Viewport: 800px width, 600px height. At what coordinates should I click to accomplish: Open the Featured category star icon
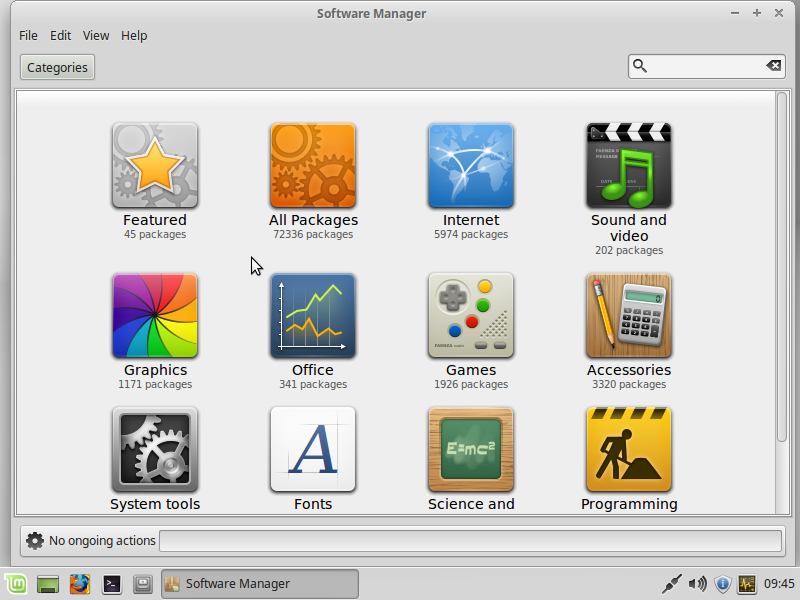(x=155, y=166)
